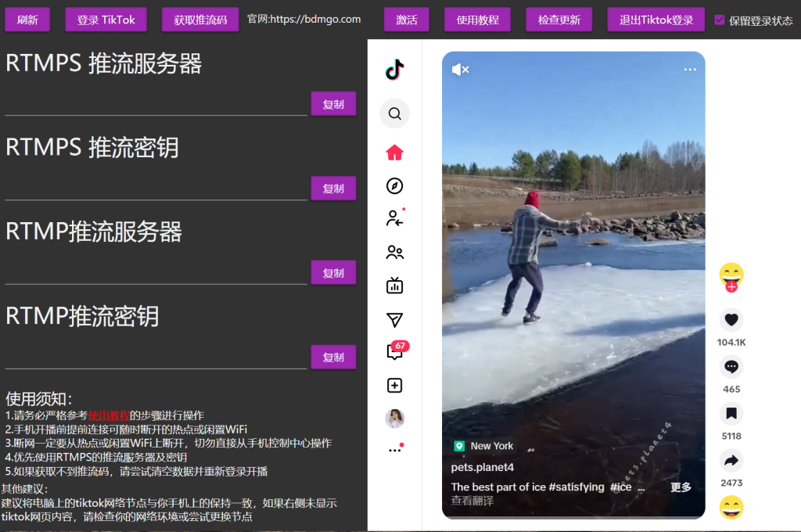The width and height of the screenshot is (801, 532).
Task: Open the video three-dots options menu
Action: point(689,70)
